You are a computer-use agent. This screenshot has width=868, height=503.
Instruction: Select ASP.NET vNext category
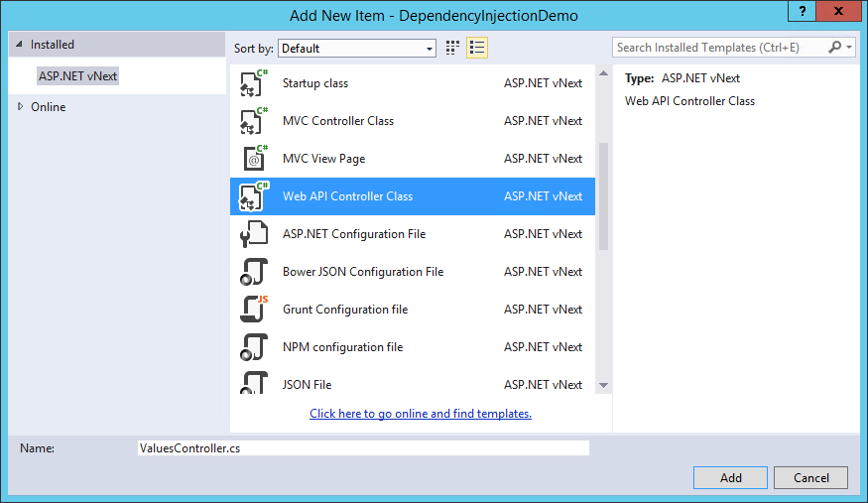[x=77, y=75]
